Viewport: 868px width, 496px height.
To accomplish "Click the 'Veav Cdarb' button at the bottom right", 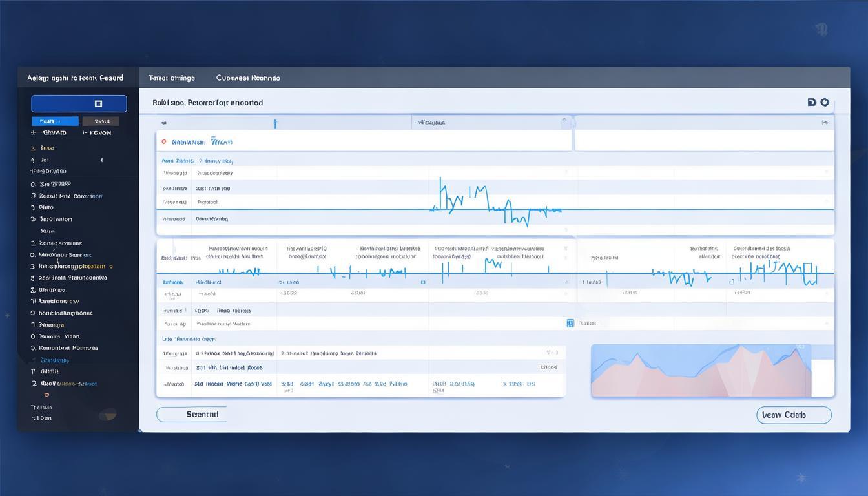I will click(794, 415).
